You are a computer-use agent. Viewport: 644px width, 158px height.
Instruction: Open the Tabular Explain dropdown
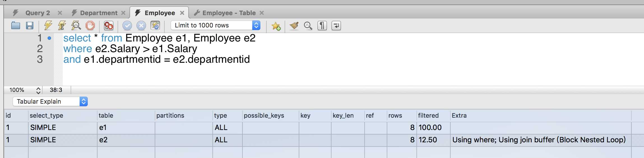(x=50, y=101)
